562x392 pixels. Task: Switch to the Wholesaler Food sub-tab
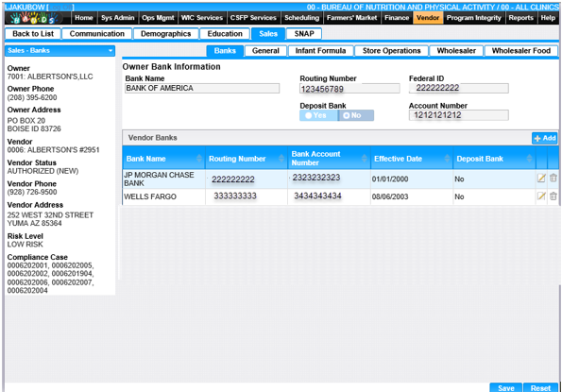521,51
